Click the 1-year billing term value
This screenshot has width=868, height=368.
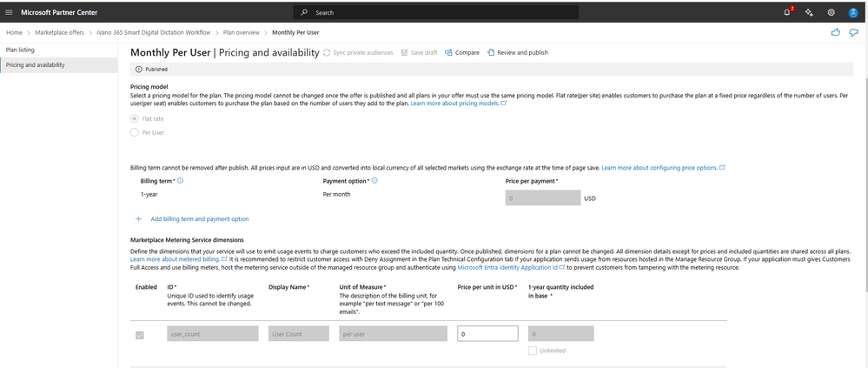coord(149,195)
